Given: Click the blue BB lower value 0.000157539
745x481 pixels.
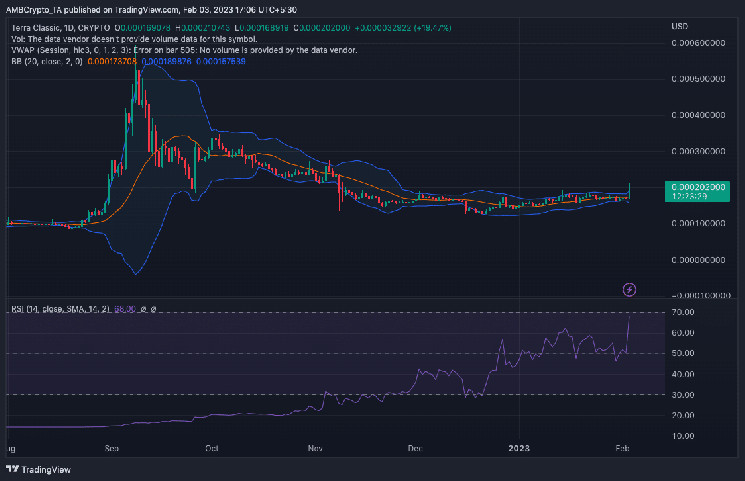Looking at the screenshot, I should [x=220, y=61].
